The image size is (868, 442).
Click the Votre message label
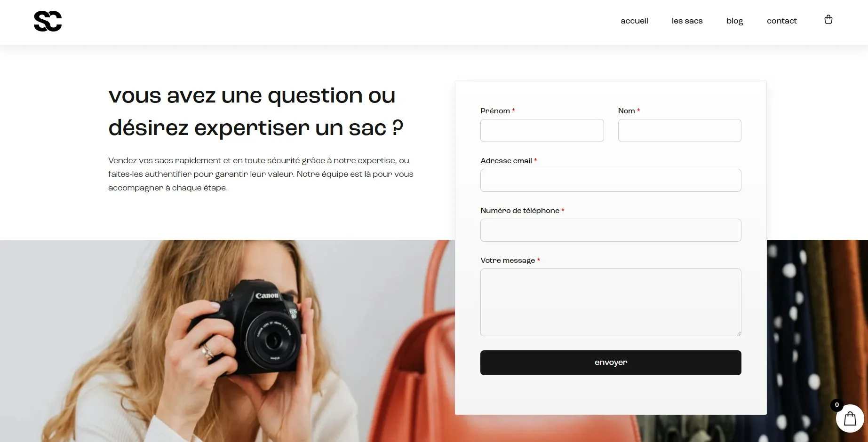508,260
